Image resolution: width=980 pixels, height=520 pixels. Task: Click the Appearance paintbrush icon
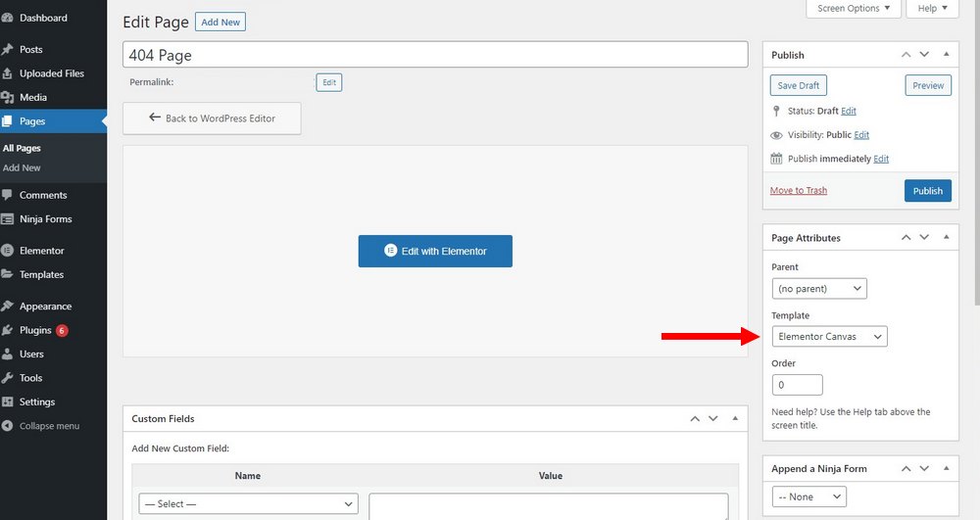pos(8,307)
